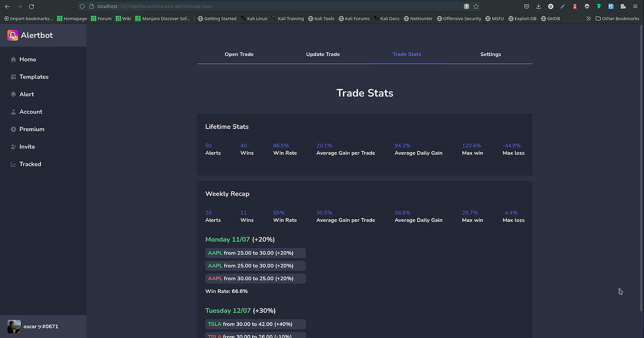Open the Premium section in sidebar
This screenshot has width=644, height=338.
[28, 129]
